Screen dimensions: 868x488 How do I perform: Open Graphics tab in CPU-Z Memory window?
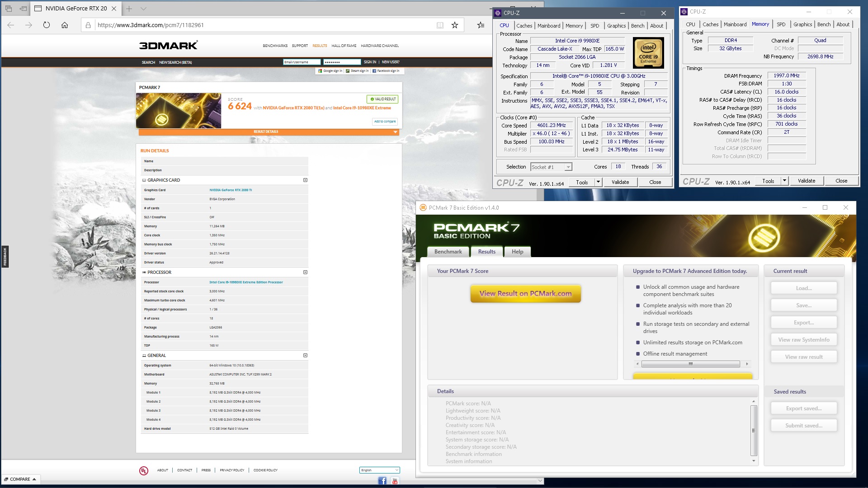click(802, 24)
